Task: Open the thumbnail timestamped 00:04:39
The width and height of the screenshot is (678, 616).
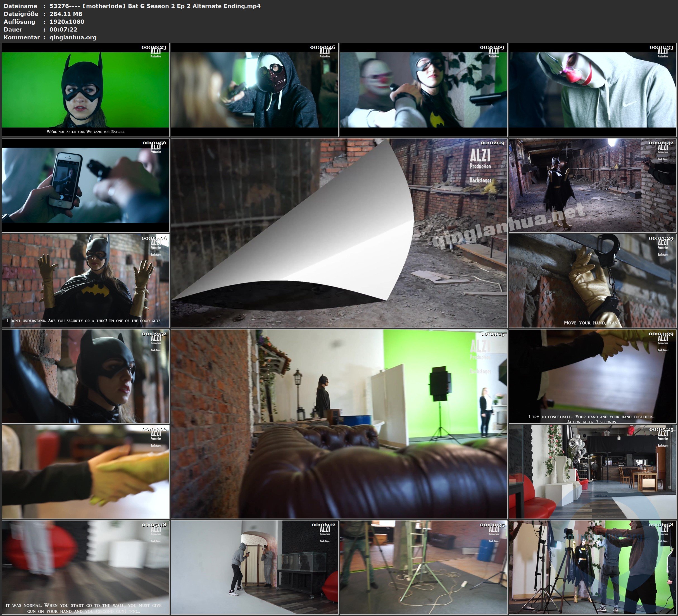Action: [593, 376]
